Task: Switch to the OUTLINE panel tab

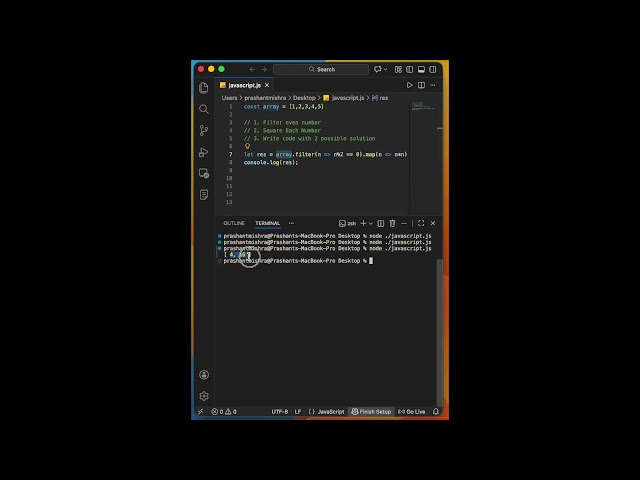Action: [234, 223]
